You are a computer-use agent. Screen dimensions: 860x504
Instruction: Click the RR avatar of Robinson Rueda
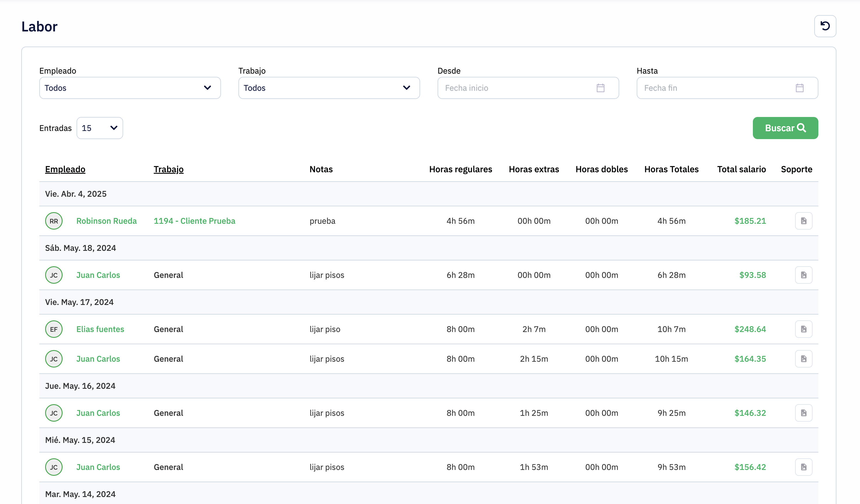[x=54, y=221]
